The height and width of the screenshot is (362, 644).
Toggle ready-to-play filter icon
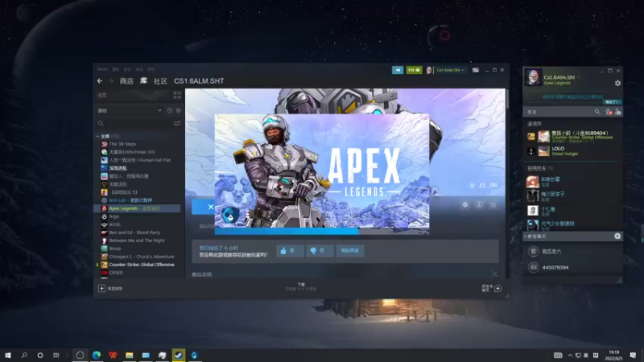pyautogui.click(x=178, y=110)
